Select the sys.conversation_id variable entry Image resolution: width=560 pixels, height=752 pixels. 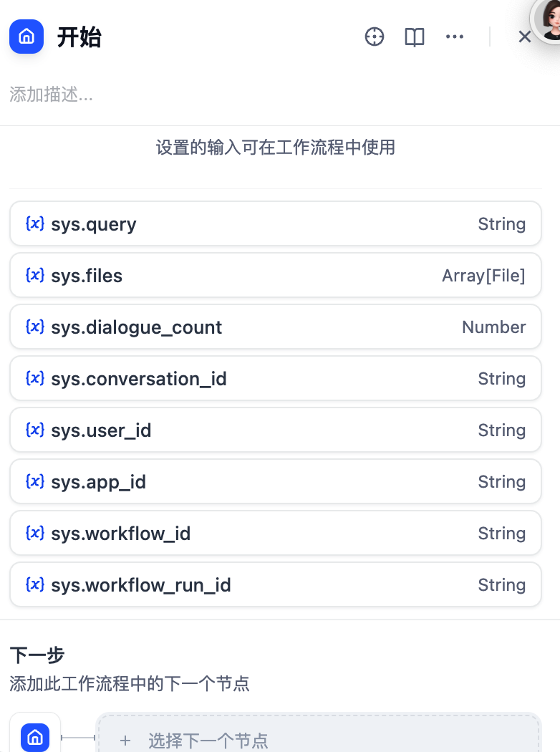276,378
